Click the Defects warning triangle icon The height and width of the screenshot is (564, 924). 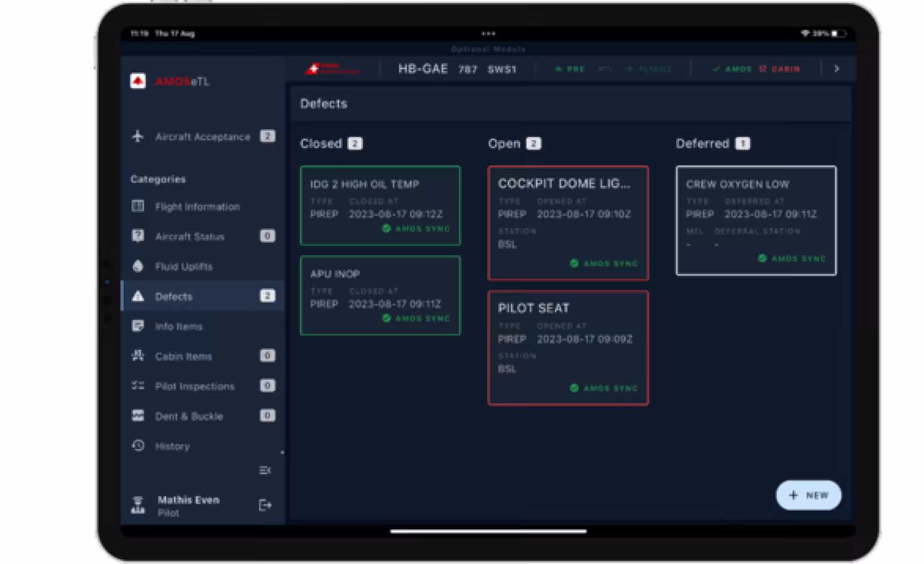pyautogui.click(x=138, y=296)
